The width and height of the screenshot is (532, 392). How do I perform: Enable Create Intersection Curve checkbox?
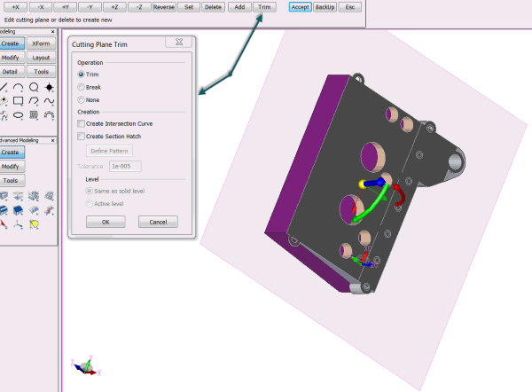[82, 123]
